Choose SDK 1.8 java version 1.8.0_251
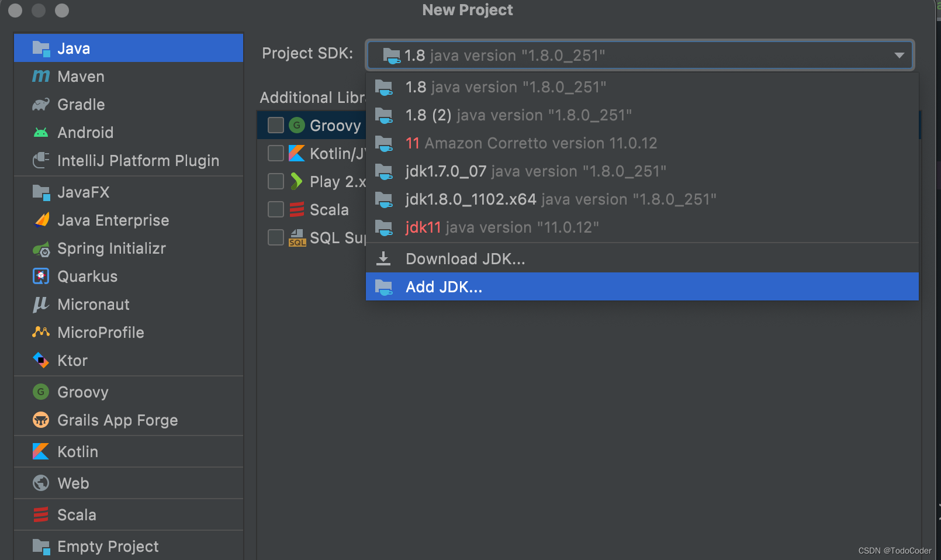 (x=642, y=87)
